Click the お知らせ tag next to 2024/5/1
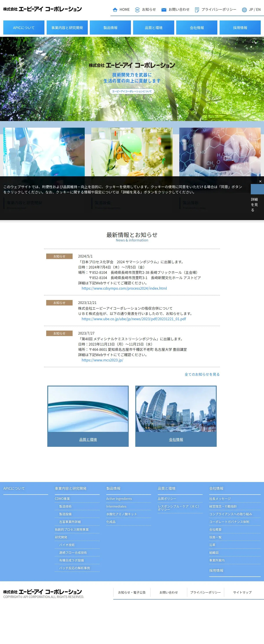 coord(59,256)
